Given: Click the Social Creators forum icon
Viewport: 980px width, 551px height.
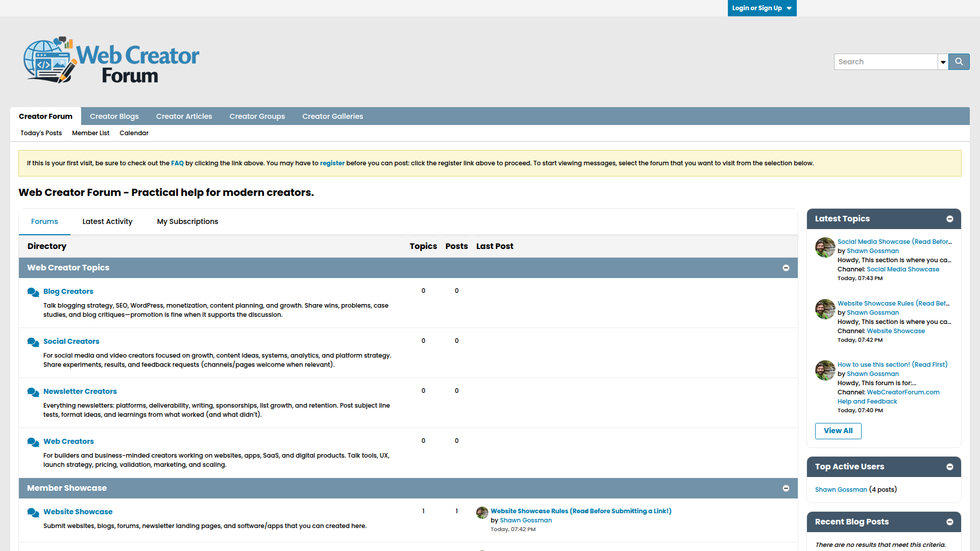Looking at the screenshot, I should pyautogui.click(x=33, y=342).
